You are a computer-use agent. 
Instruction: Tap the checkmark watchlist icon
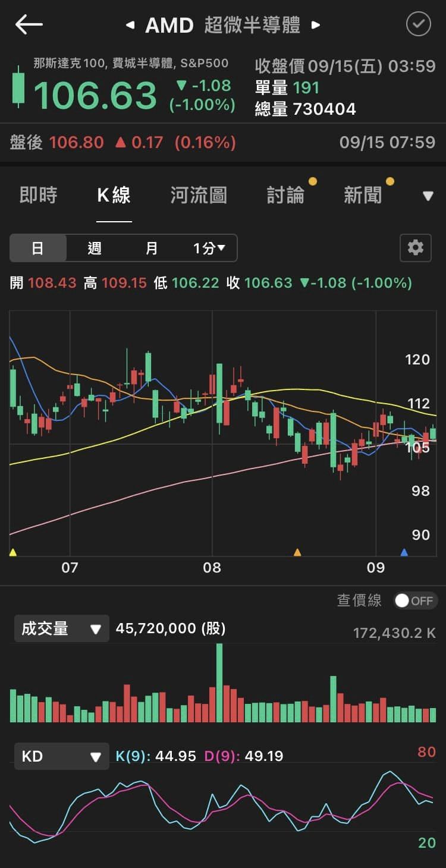[418, 24]
